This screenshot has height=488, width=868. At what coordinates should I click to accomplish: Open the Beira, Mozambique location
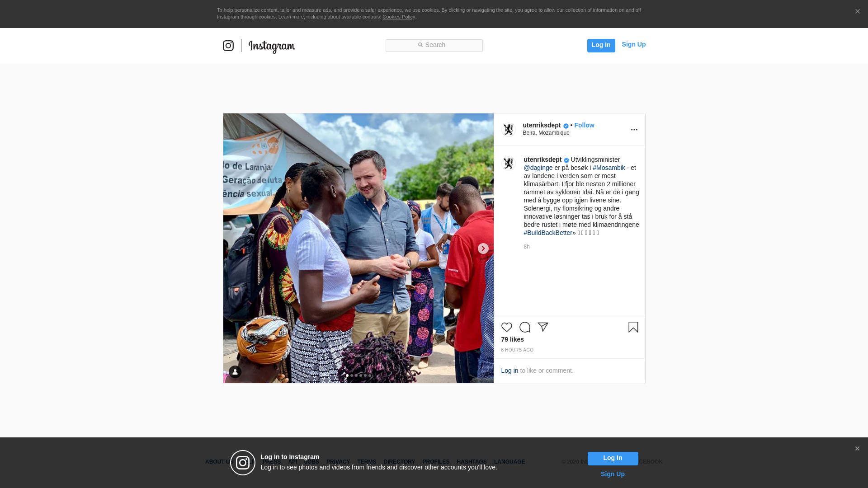point(546,133)
